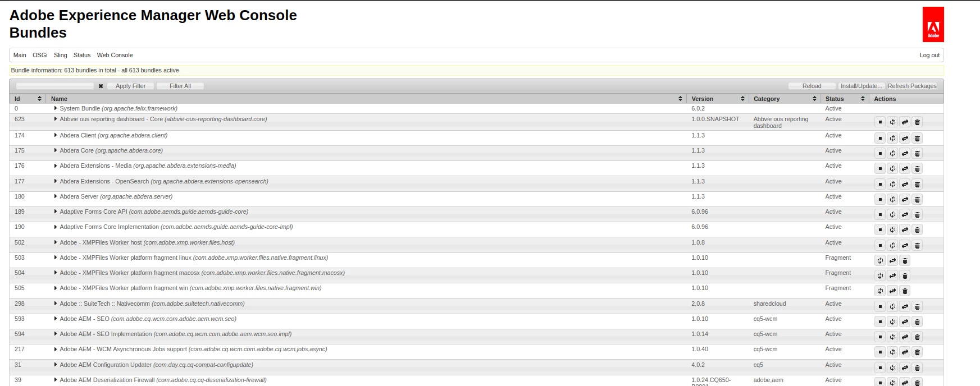
Task: Refresh imports for Adaptive Forms Core API
Action: 892,215
